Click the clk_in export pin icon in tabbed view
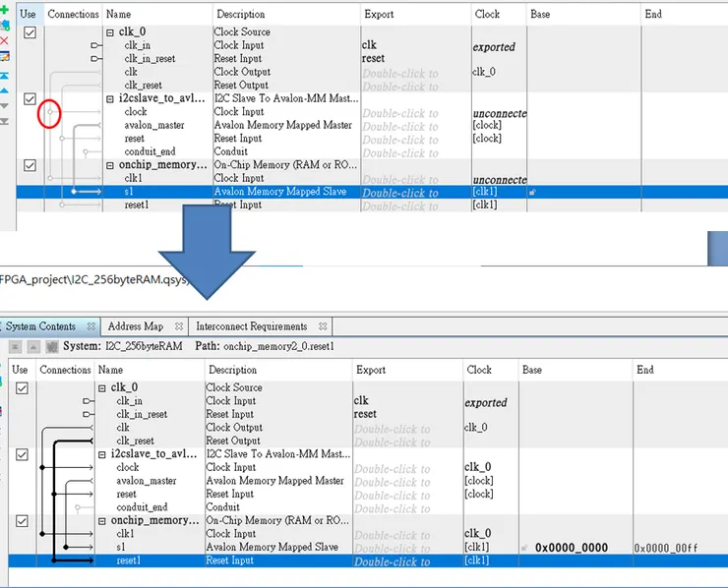This screenshot has width=728, height=588. click(x=88, y=400)
